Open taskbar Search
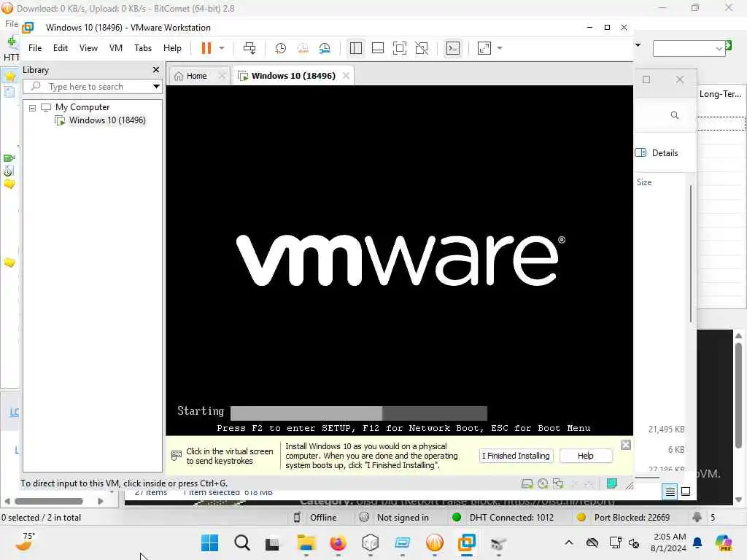This screenshot has height=560, width=747. point(242,542)
